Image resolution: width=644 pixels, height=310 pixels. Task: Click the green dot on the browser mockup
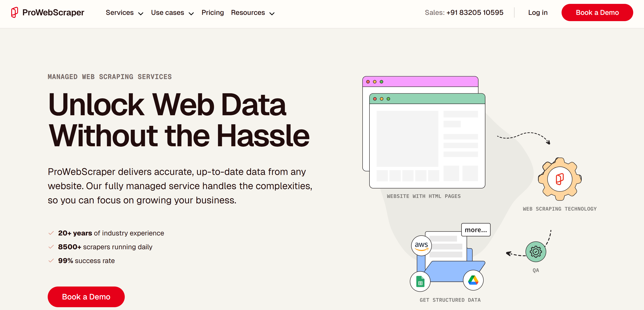pos(388,99)
